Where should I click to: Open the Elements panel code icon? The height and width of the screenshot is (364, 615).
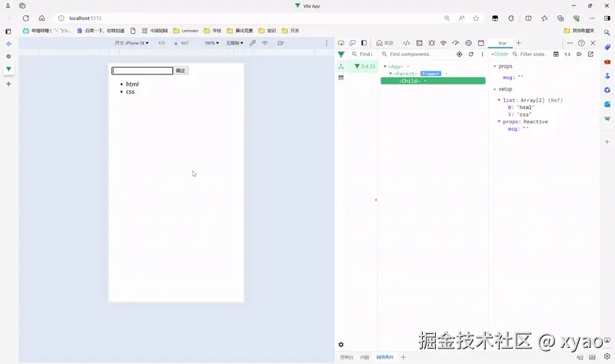[407, 43]
